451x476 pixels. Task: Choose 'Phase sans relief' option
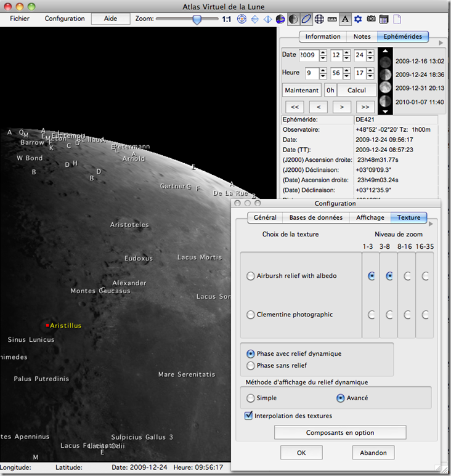pyautogui.click(x=250, y=366)
